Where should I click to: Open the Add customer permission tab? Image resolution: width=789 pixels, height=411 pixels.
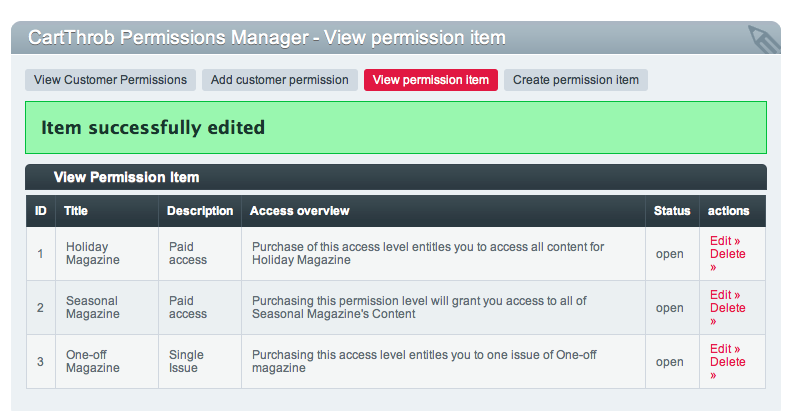coord(279,80)
